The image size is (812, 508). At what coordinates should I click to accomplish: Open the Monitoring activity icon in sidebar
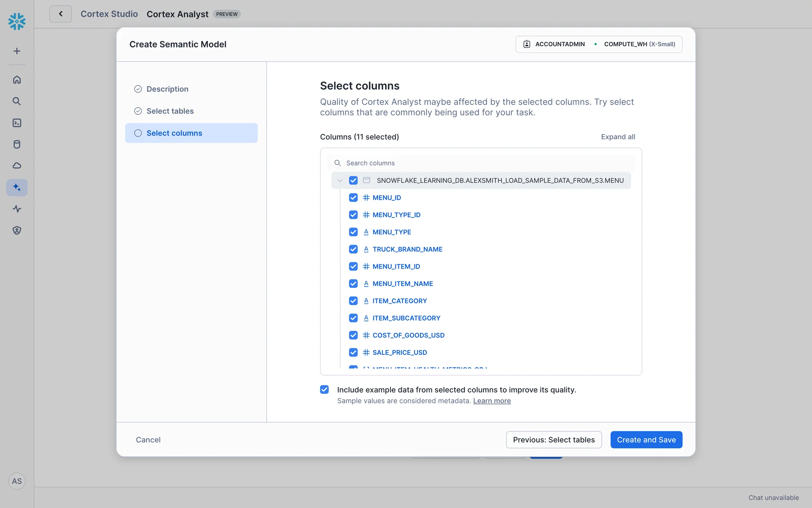pyautogui.click(x=17, y=209)
